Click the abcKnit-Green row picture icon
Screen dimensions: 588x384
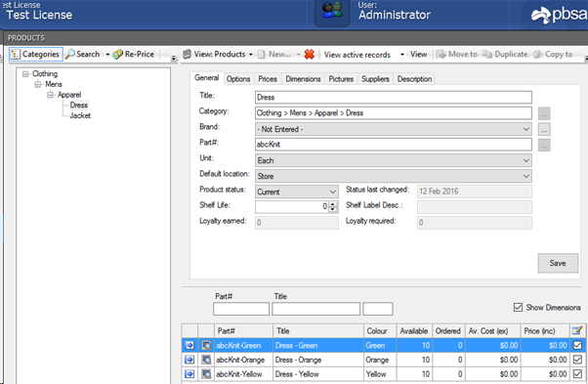pyautogui.click(x=206, y=345)
